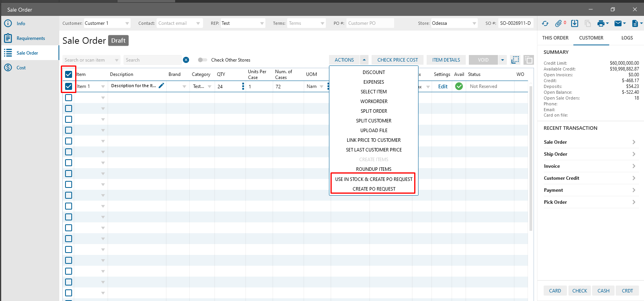
Task: Edit item description with the pencil icon
Action: [162, 86]
